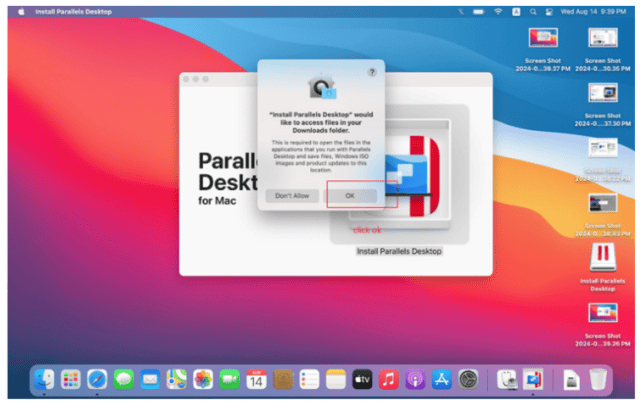Select the Screen Shot 38.43 PM desktop file
The image size is (640, 405).
[603, 203]
